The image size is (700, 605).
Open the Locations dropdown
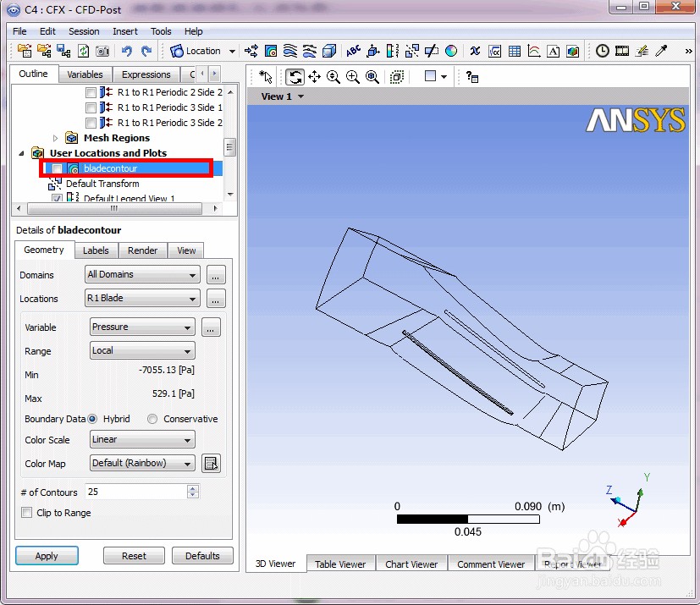point(142,298)
